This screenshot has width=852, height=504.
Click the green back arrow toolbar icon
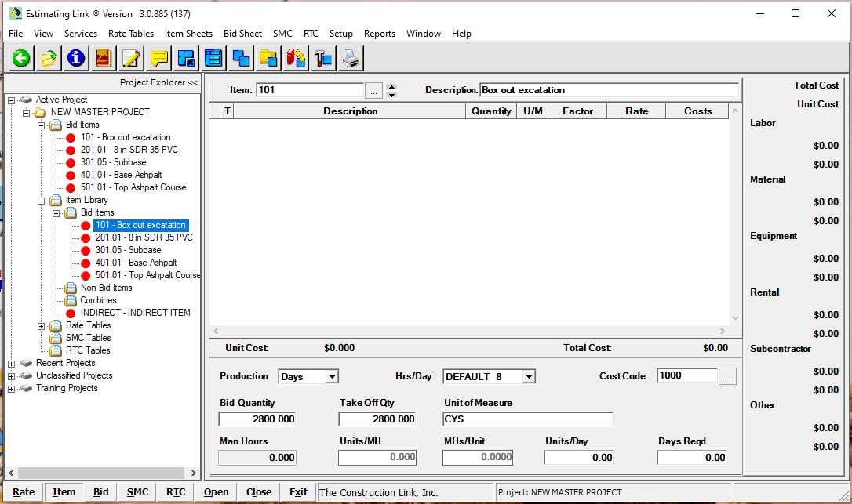[20, 58]
